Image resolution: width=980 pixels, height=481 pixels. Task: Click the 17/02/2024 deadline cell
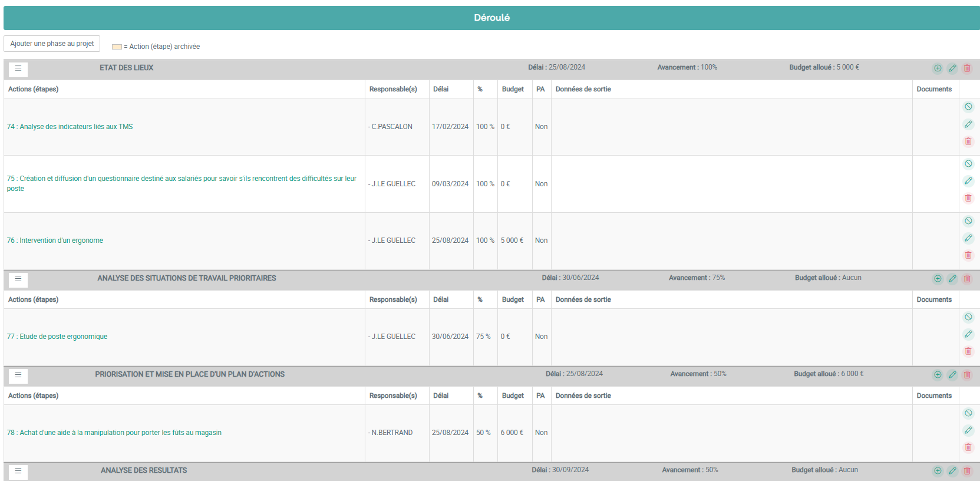point(451,127)
